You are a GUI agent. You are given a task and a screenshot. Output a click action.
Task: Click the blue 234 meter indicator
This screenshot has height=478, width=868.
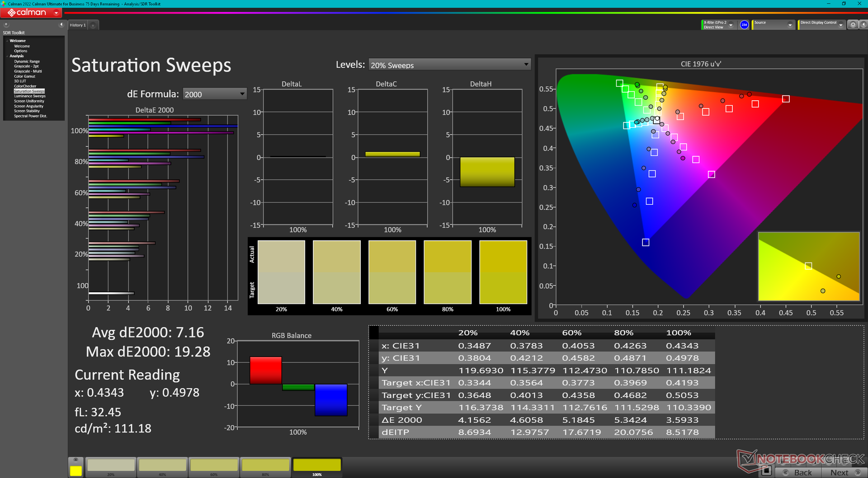tap(744, 25)
